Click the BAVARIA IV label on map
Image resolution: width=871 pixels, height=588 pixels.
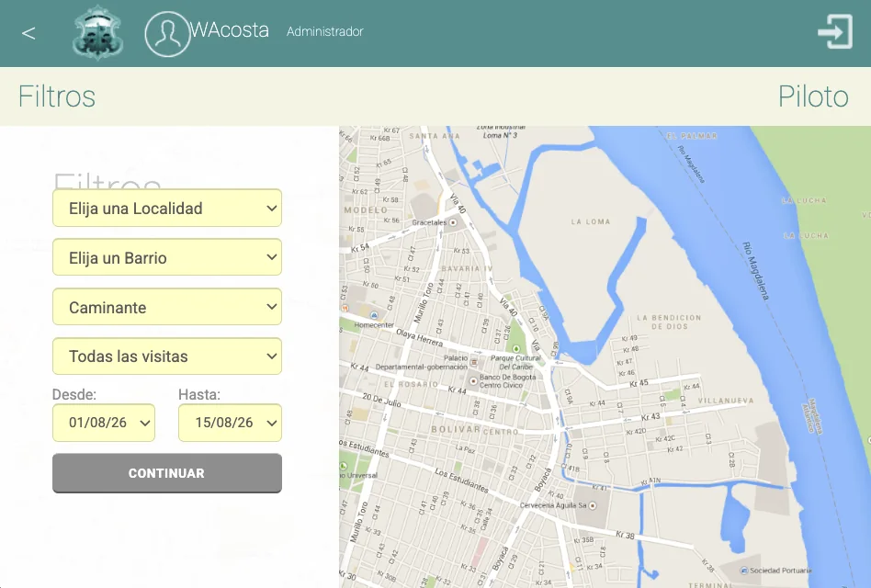point(467,269)
